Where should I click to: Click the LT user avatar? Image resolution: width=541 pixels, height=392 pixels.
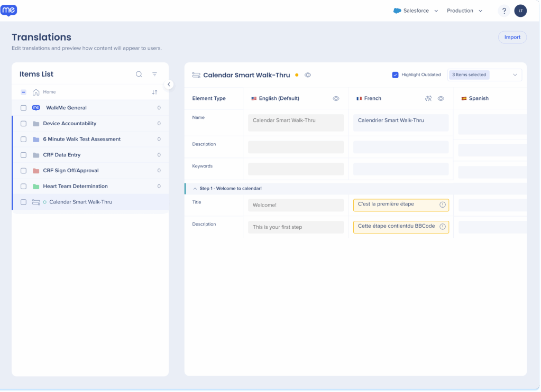(520, 11)
